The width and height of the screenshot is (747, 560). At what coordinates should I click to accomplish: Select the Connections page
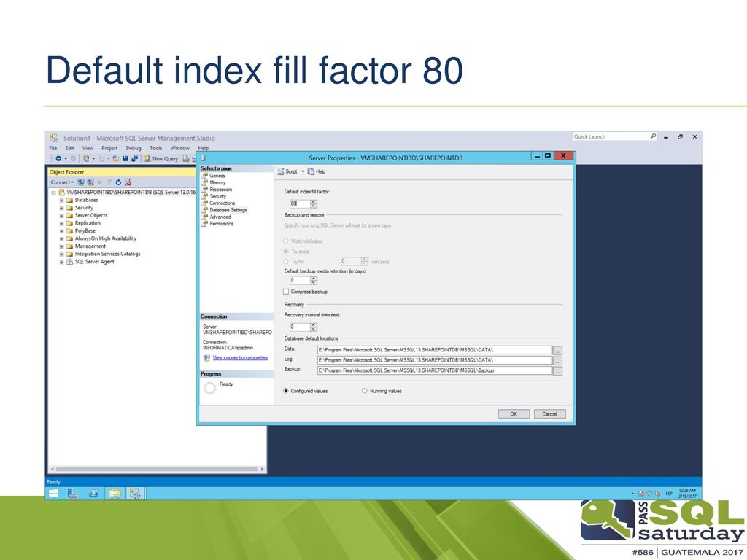(222, 203)
